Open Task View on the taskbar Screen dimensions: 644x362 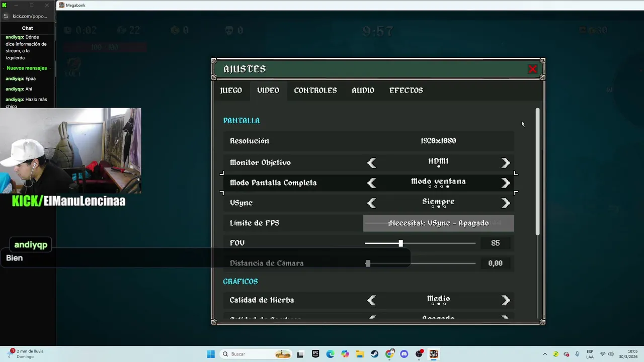click(300, 354)
